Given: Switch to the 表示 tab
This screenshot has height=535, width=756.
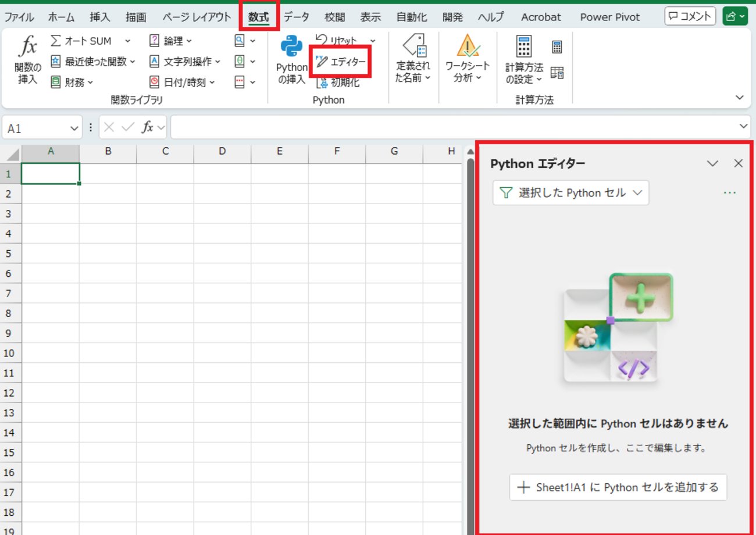Looking at the screenshot, I should (370, 17).
